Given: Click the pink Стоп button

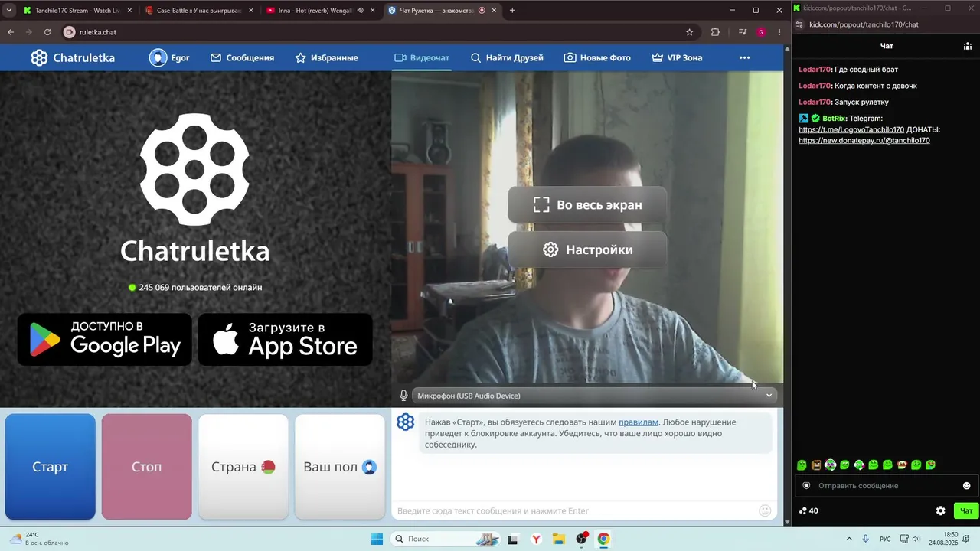Looking at the screenshot, I should (147, 467).
